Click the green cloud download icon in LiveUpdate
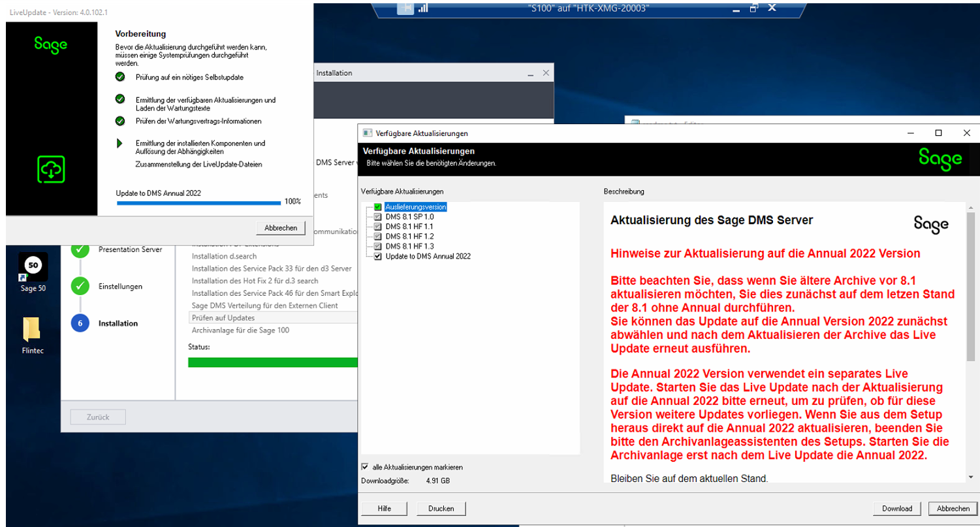This screenshot has height=527, width=980. (x=51, y=170)
